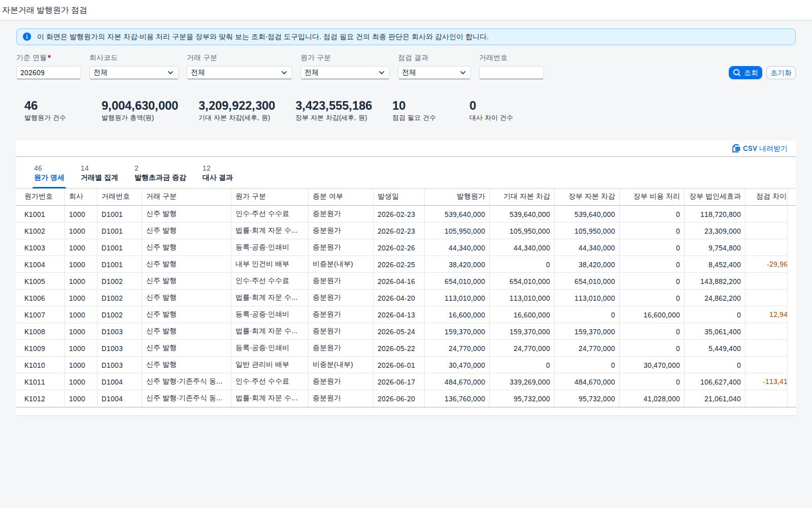Select the K1004 cost number cell

[x=41, y=265]
